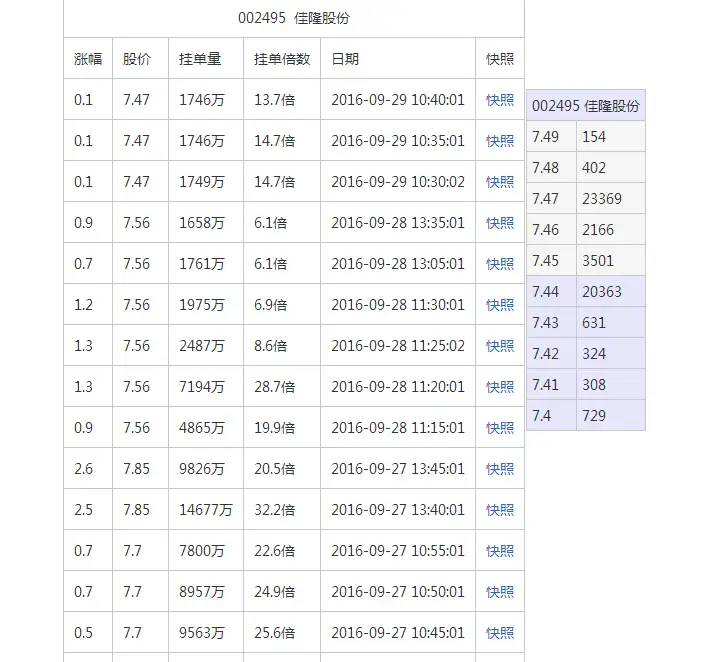713x662 pixels.
Task: Click the 28.7倍 multiple cell
Action: [282, 386]
